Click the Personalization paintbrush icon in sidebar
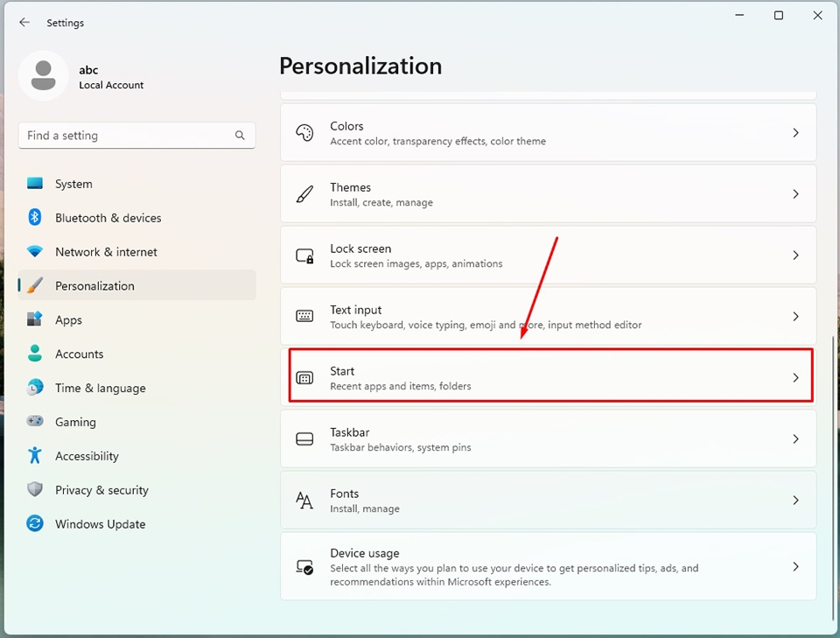This screenshot has height=638, width=840. (x=35, y=285)
